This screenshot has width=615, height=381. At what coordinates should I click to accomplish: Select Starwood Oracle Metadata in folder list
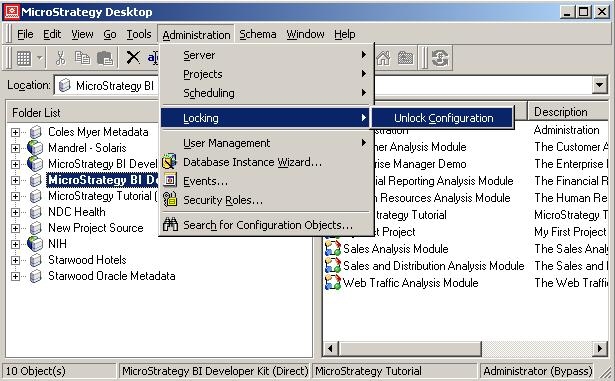click(x=111, y=276)
